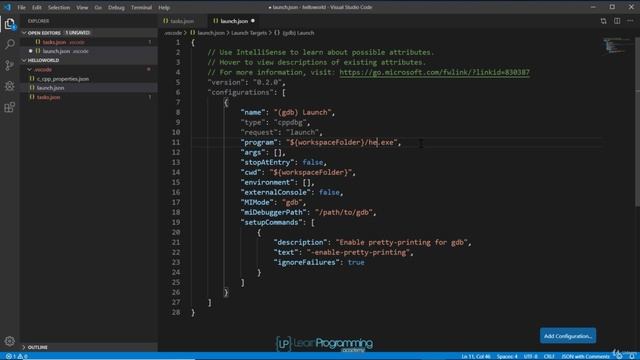Click the 1 UNSAVED badge
The image size is (640, 360).
tap(78, 33)
